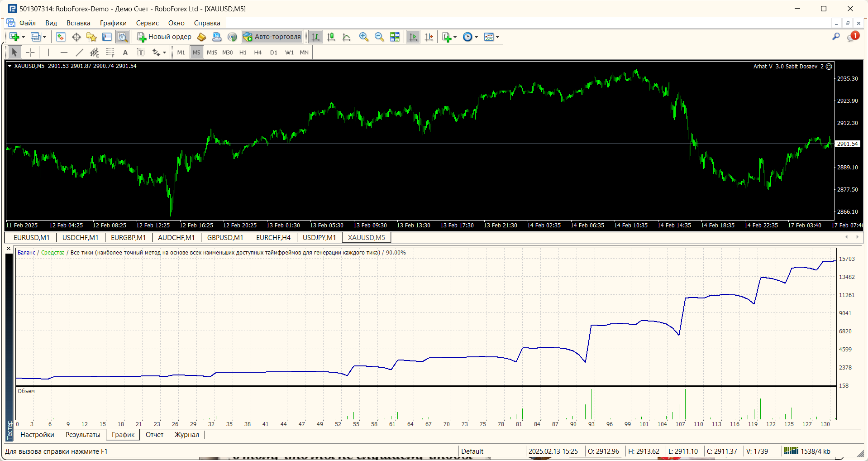Select the Trendline tool
This screenshot has width=868, height=461.
tap(79, 53)
